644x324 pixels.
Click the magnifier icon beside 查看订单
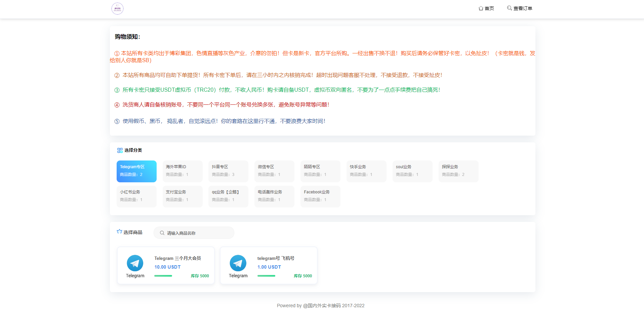509,8
